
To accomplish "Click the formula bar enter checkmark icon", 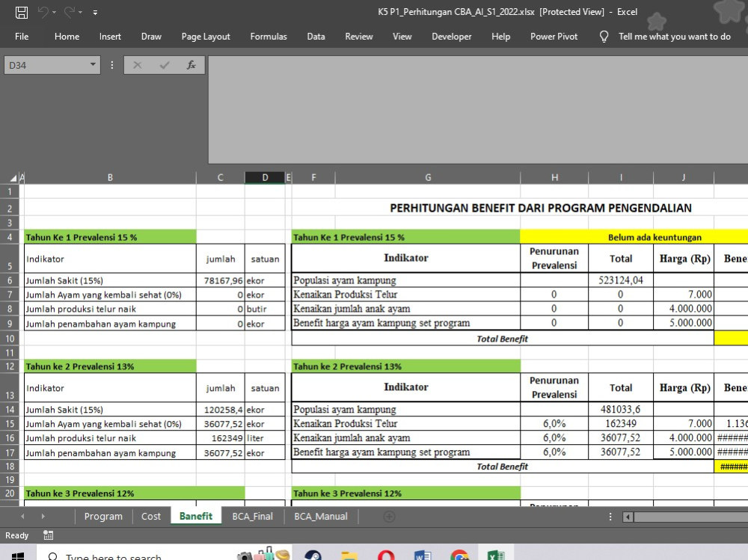I will point(165,65).
